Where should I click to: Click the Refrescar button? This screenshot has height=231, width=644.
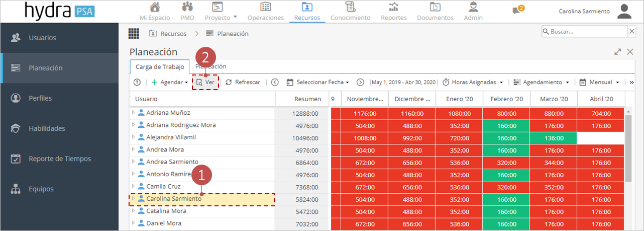click(x=243, y=82)
